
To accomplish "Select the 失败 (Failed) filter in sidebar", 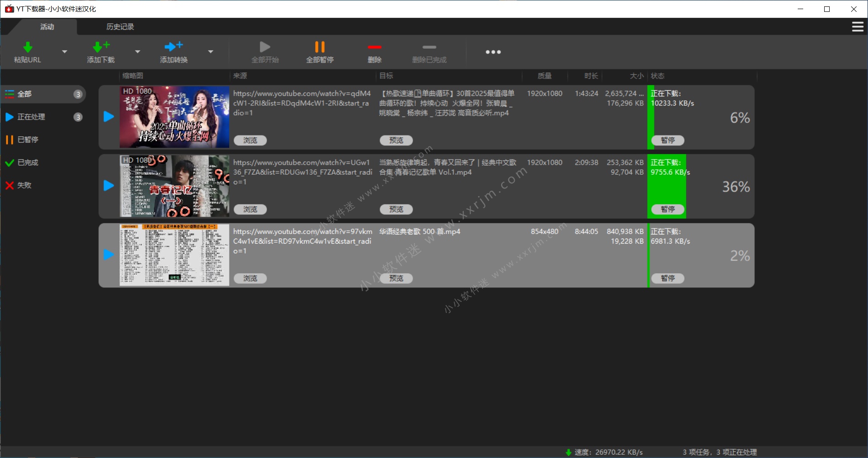I will pyautogui.click(x=25, y=185).
